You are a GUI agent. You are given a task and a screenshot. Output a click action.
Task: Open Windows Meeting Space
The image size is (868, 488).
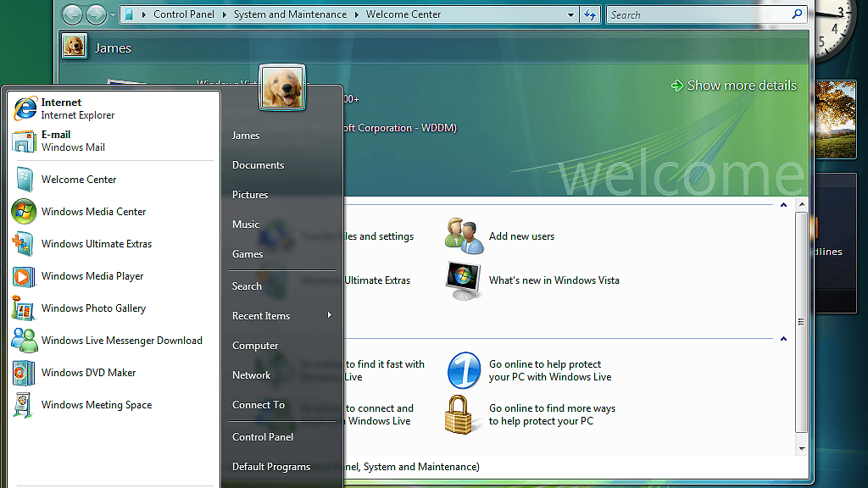96,405
